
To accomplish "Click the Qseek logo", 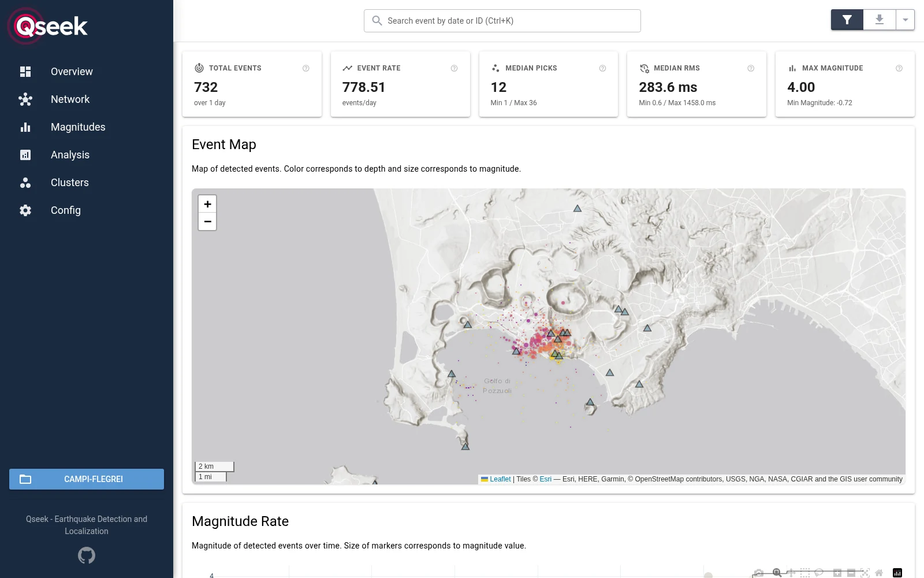I will [49, 26].
